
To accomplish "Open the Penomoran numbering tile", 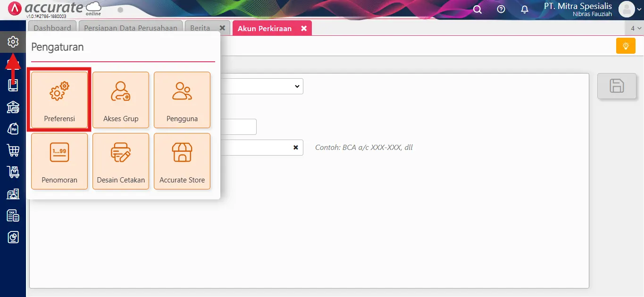I will [59, 161].
